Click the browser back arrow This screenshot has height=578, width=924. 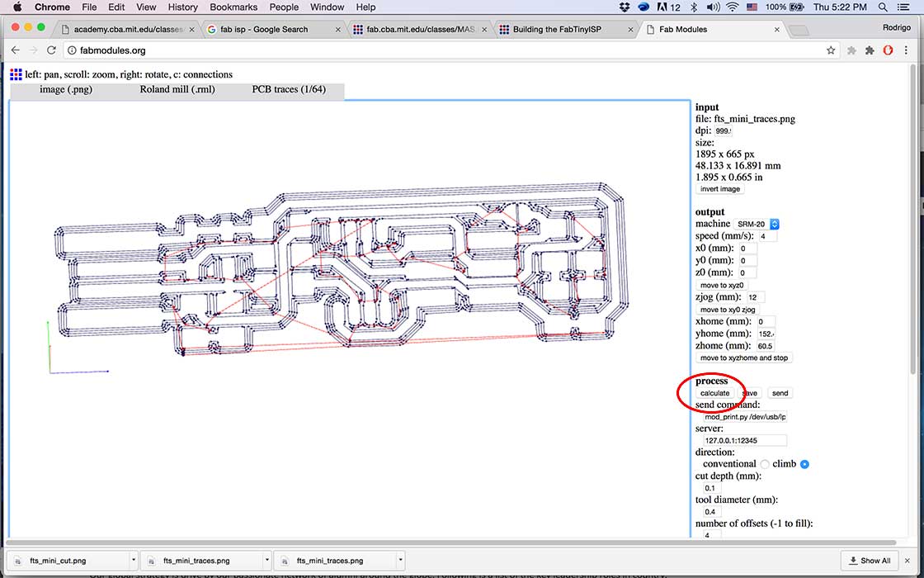tap(16, 50)
